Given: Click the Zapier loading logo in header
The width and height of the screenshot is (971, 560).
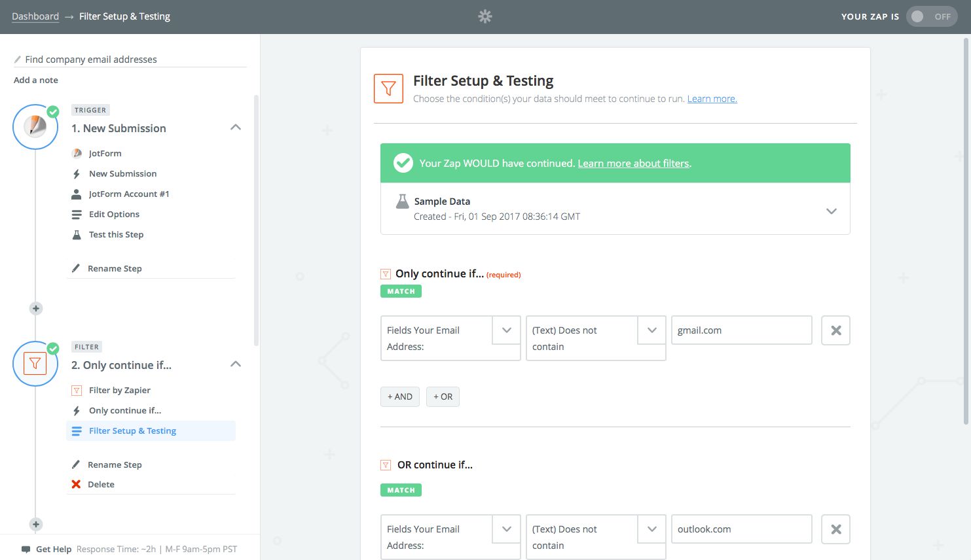Looking at the screenshot, I should click(485, 16).
